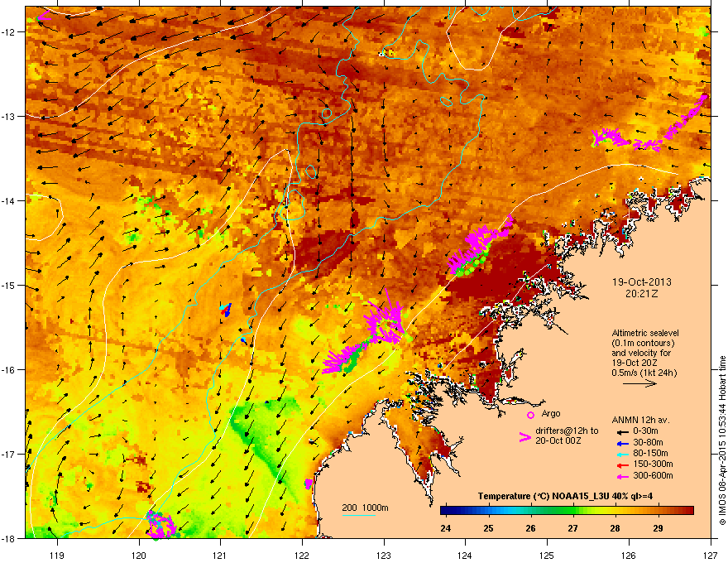Viewport: 728px width, 563px height.
Task: Click the '300-600m' depth label
Action: 653,475
